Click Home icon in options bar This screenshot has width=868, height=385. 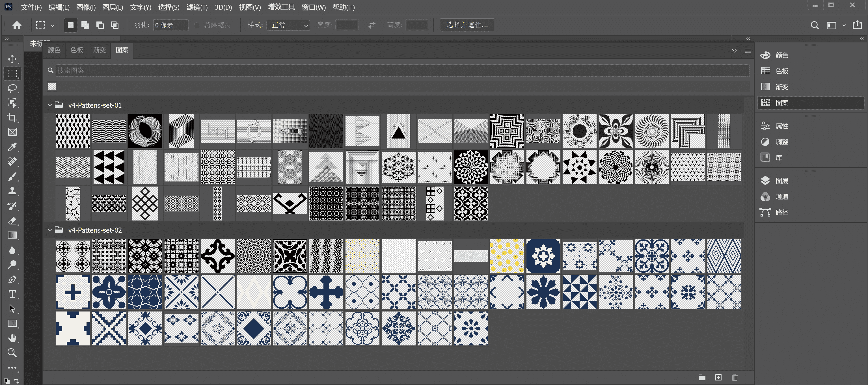(17, 25)
